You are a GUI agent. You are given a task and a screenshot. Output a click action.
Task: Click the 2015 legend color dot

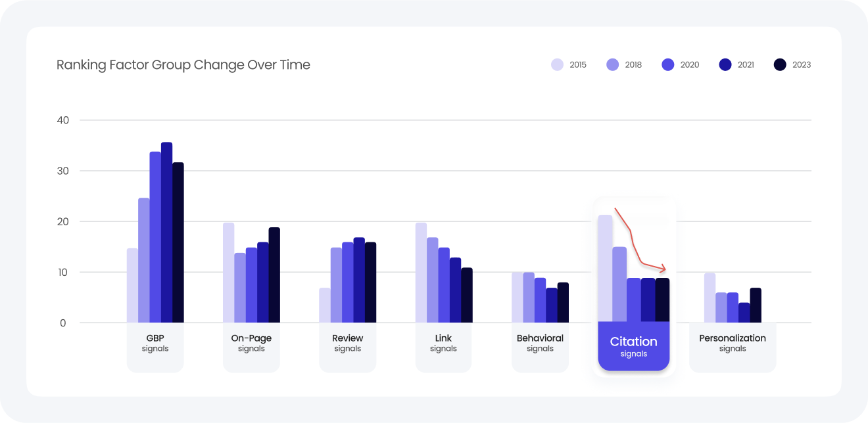(x=558, y=64)
